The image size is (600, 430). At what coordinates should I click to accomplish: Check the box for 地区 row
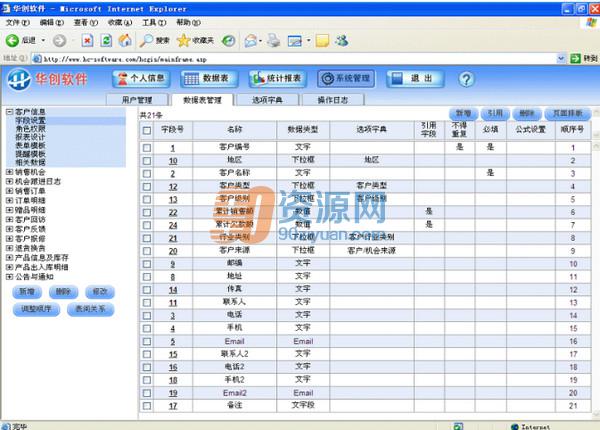click(x=147, y=161)
